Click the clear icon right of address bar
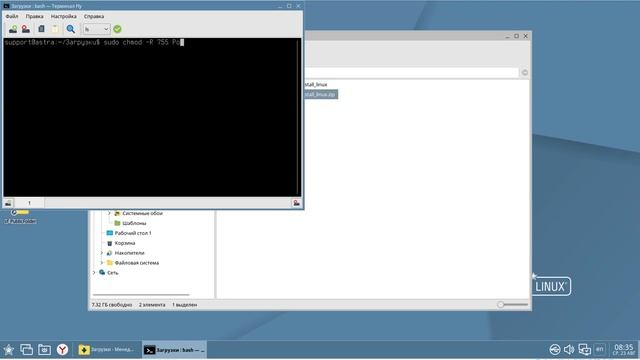640x360 pixels. [x=524, y=73]
